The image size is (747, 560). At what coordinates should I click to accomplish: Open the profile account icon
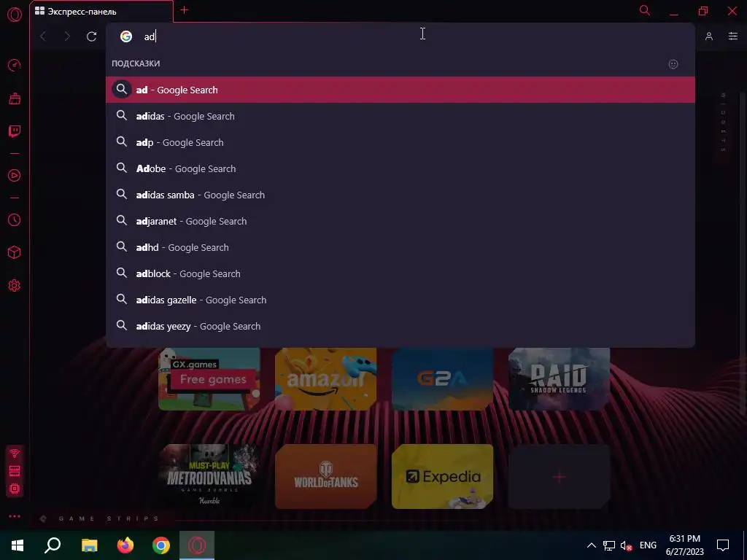709,36
